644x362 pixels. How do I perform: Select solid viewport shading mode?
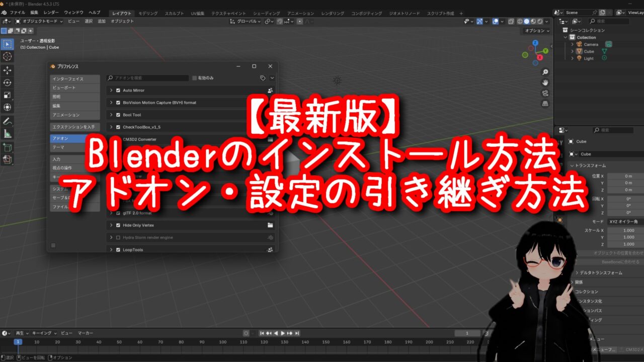tap(527, 21)
